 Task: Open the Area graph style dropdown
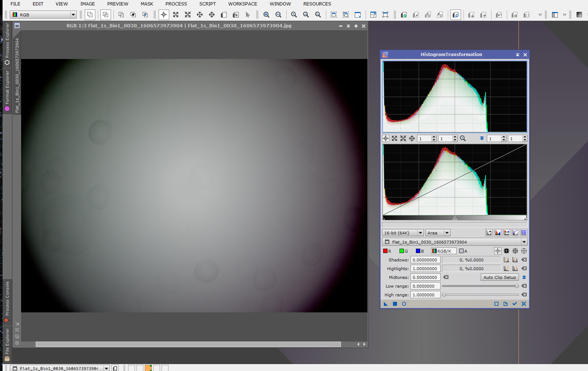[447, 233]
